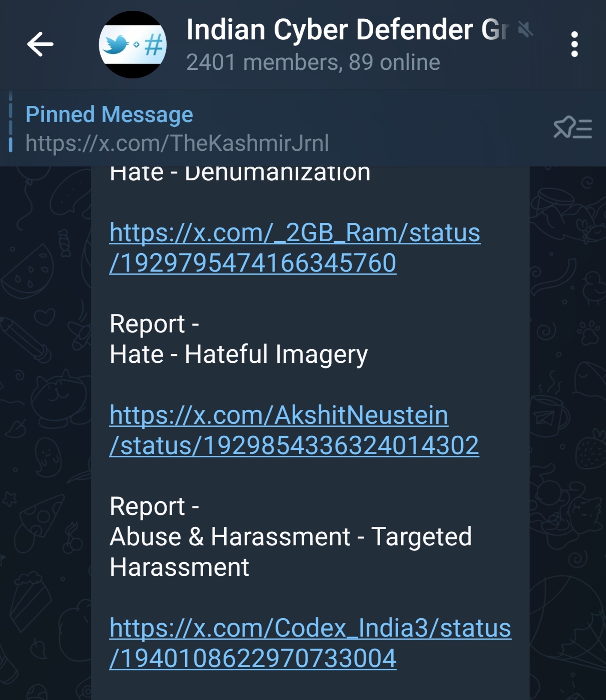The height and width of the screenshot is (700, 606).
Task: Tap the 2401 members subtitle
Action: tap(313, 63)
